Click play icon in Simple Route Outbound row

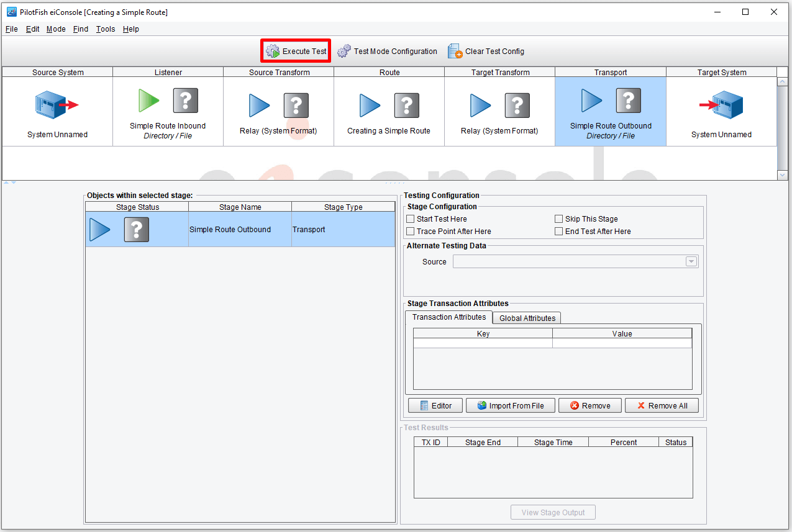(100, 230)
